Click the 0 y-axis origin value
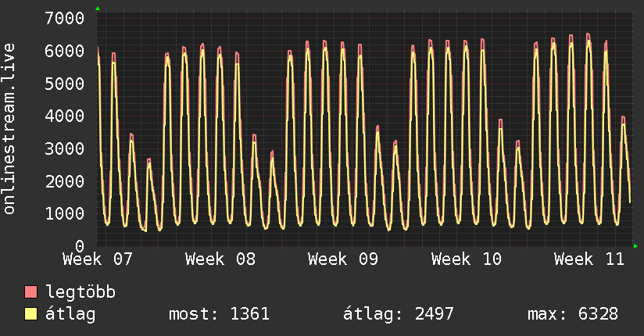 pos(80,246)
